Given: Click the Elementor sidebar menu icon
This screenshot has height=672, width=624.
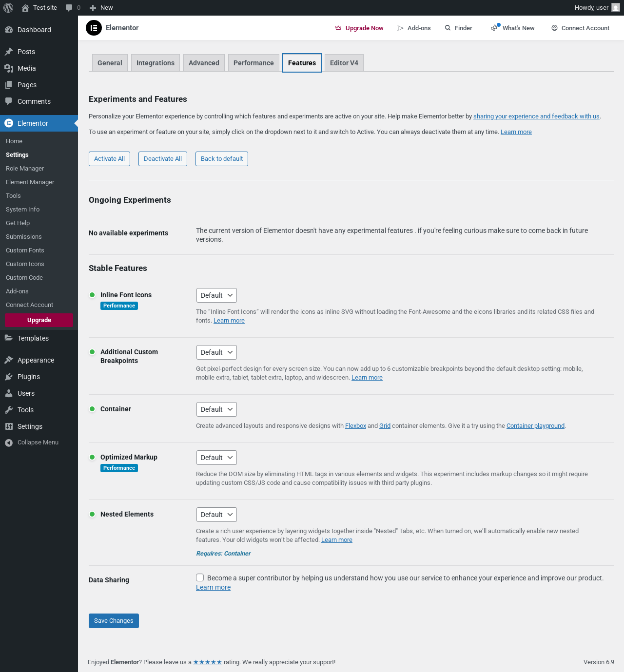Looking at the screenshot, I should [9, 123].
